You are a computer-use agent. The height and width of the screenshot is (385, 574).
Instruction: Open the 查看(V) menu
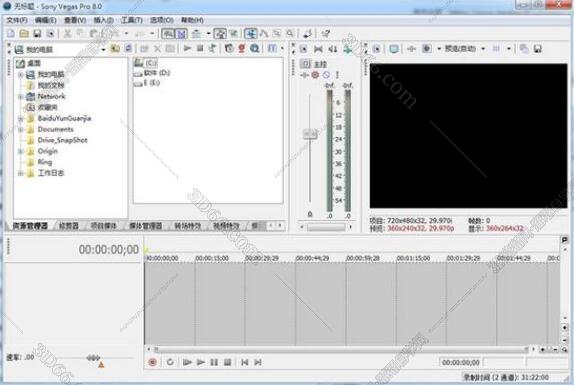tap(75, 20)
